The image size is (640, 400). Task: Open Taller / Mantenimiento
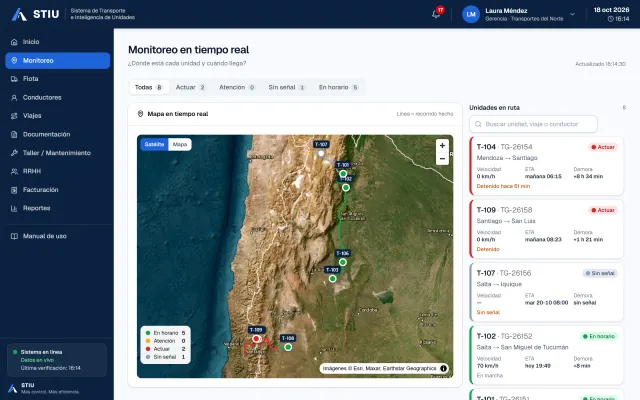coord(58,153)
